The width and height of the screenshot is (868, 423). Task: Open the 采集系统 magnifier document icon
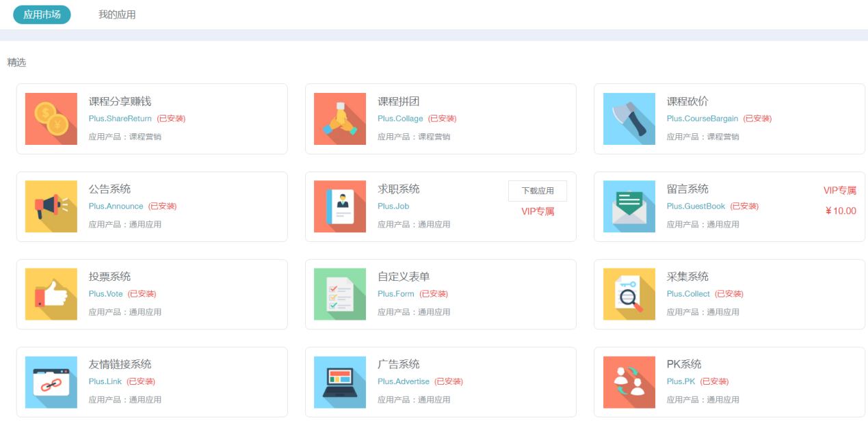(x=629, y=294)
